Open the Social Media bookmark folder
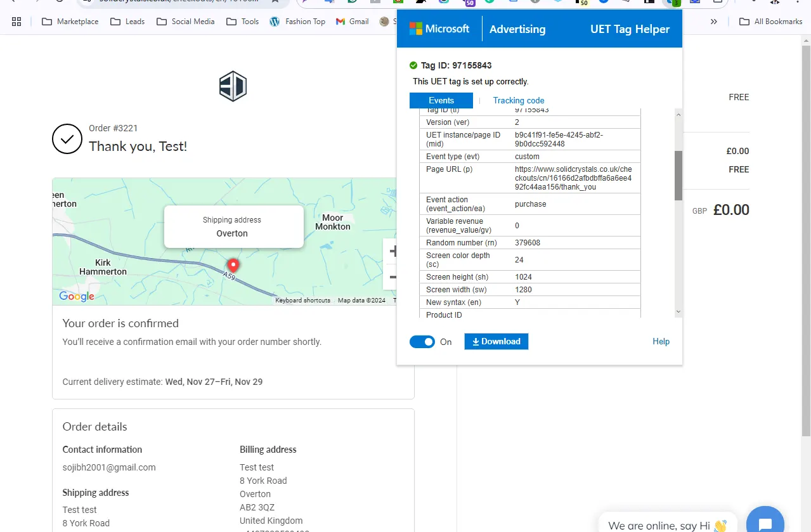The height and width of the screenshot is (532, 811). point(185,22)
